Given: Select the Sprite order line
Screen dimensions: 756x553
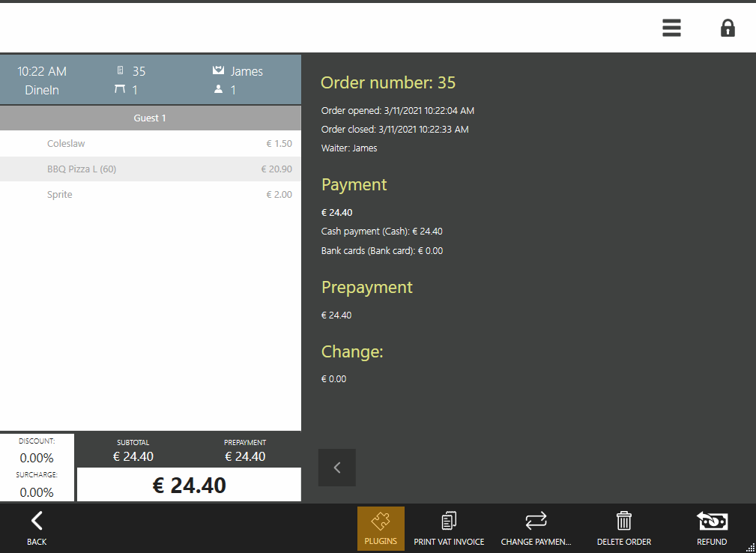Looking at the screenshot, I should 150,195.
